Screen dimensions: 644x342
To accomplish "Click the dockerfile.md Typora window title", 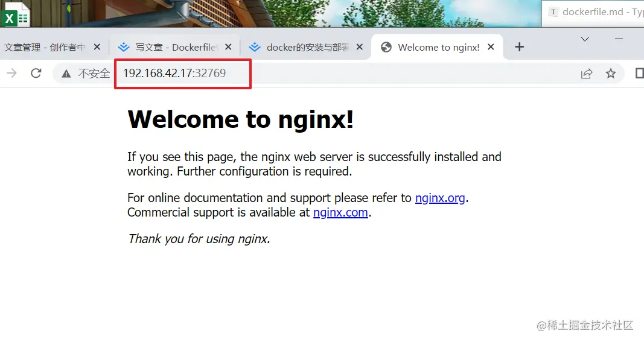I will 602,12.
